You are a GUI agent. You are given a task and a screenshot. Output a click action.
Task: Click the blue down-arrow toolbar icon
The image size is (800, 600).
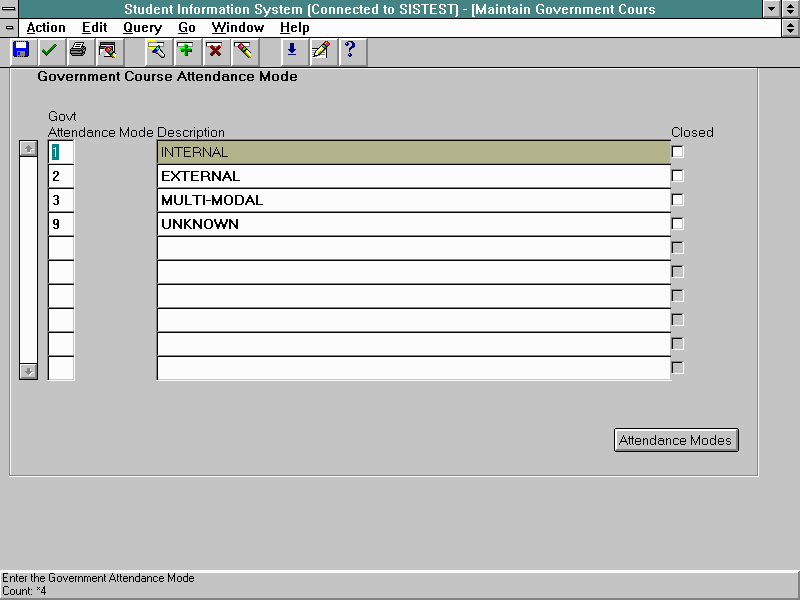pyautogui.click(x=292, y=50)
